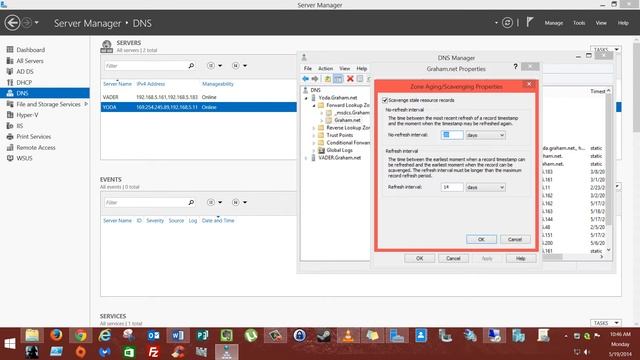The image size is (640, 360).
Task: Open the DNS Manager View menu
Action: (344, 69)
